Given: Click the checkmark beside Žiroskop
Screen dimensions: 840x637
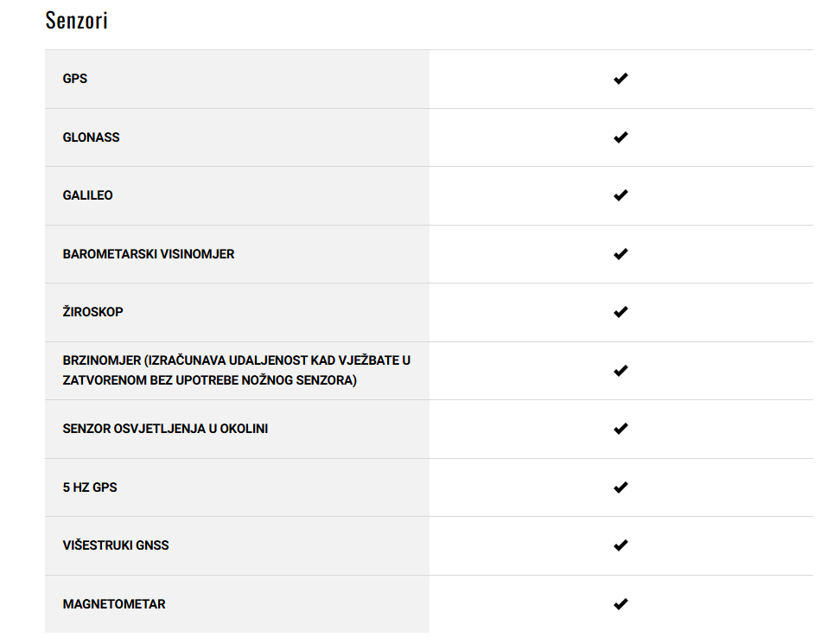Looking at the screenshot, I should 620,312.
